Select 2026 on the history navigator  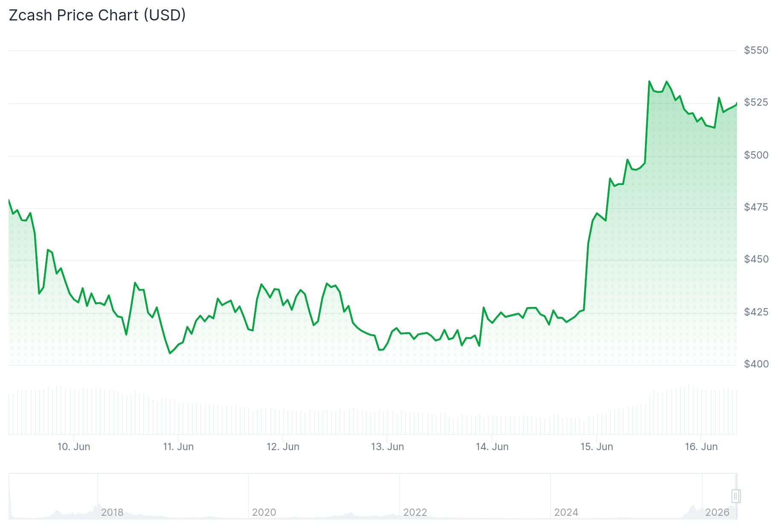(x=717, y=512)
